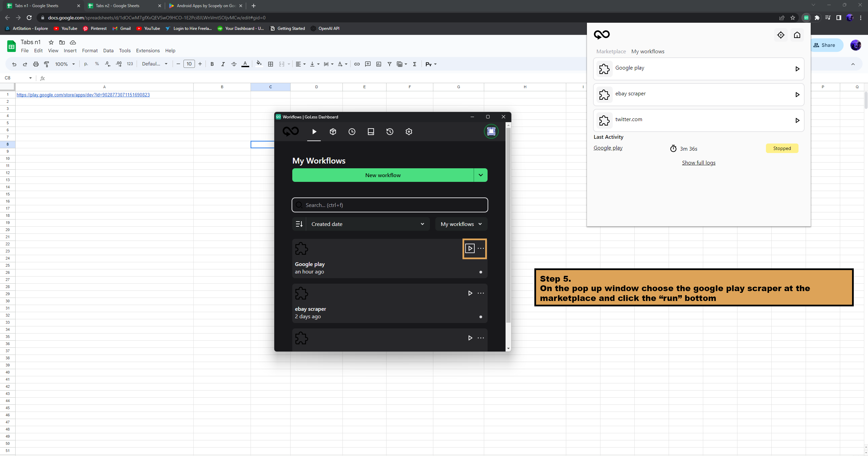
Task: Open the fill color picker
Action: [x=259, y=64]
